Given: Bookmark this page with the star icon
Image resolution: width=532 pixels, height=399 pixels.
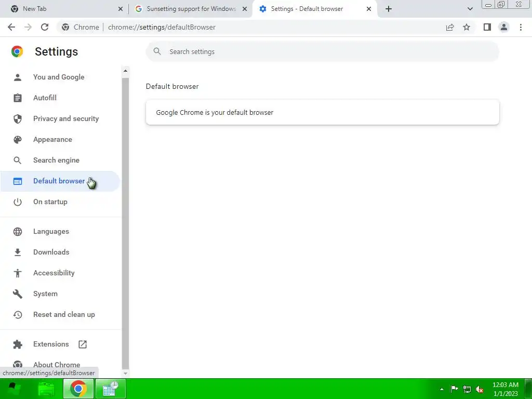Looking at the screenshot, I should pyautogui.click(x=467, y=27).
